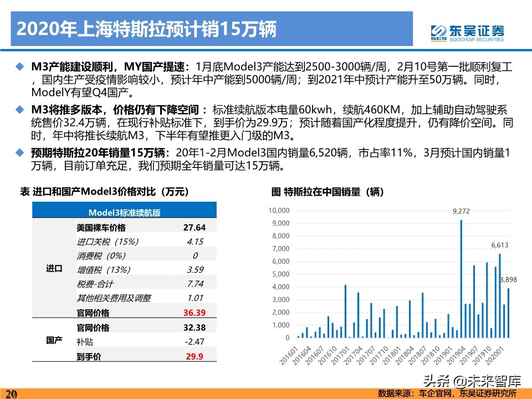The image size is (532, 399).
Task: Click the Soochow Securities logo
Action: (467, 33)
